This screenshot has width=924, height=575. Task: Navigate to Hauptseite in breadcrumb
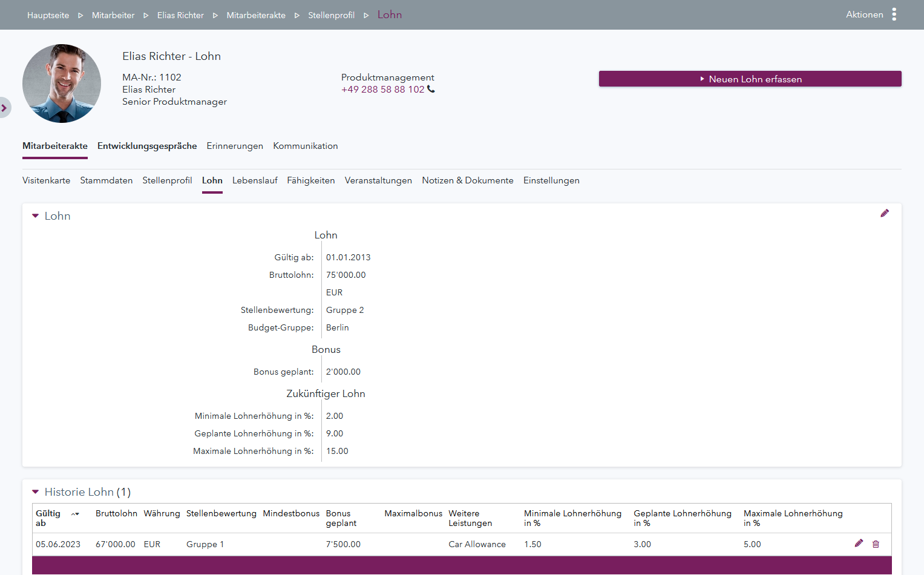click(x=48, y=15)
